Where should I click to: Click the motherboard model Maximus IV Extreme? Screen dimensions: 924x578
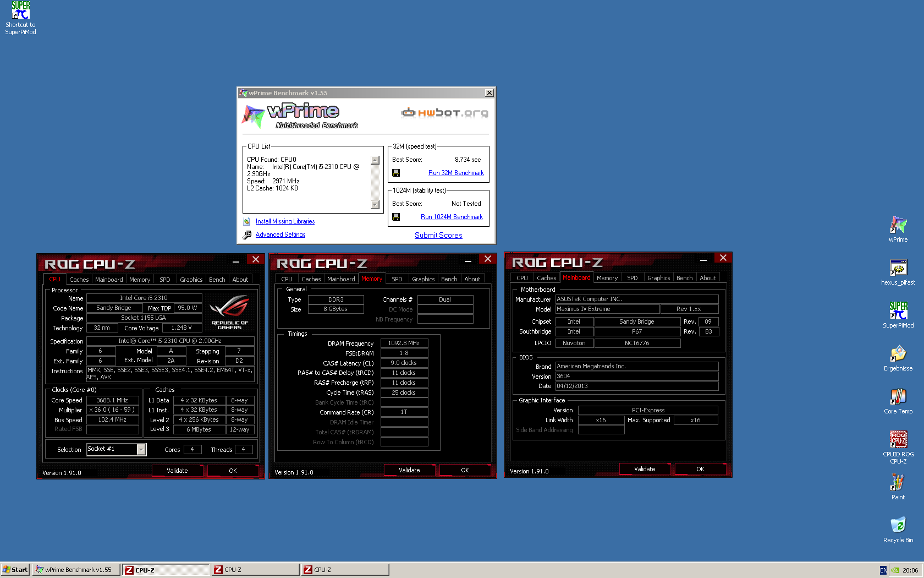pos(607,309)
